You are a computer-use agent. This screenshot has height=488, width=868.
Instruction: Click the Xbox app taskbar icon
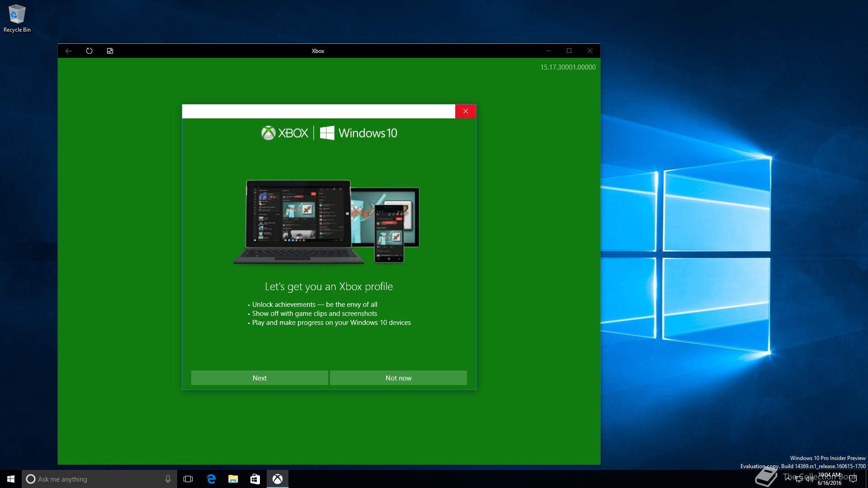tap(278, 479)
